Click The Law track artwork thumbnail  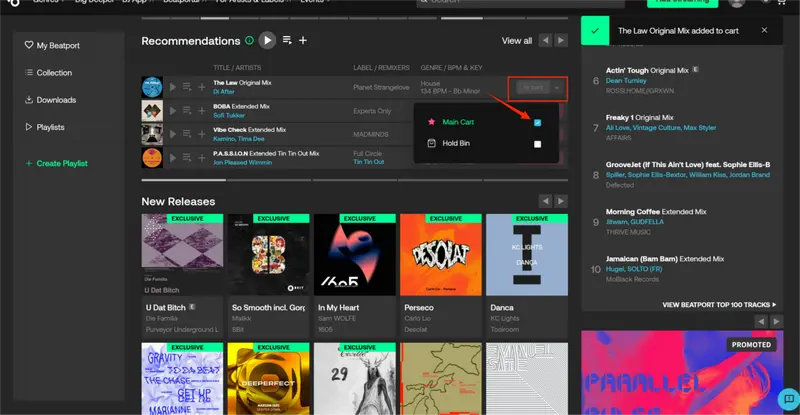152,87
